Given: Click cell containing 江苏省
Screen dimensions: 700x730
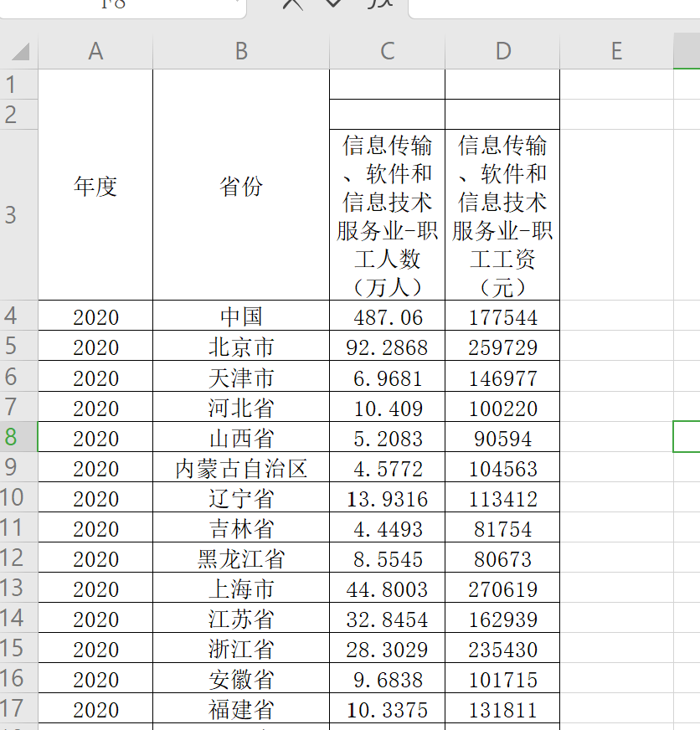Looking at the screenshot, I should click(241, 618).
